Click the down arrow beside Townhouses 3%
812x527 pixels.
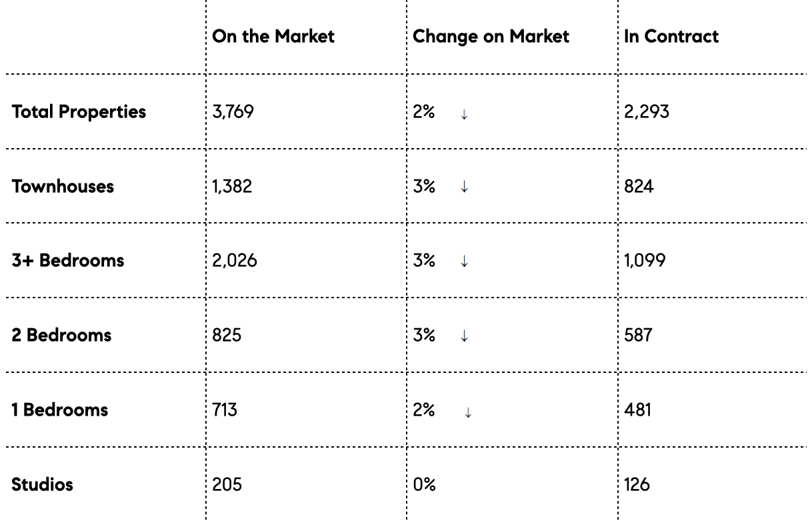click(x=464, y=188)
